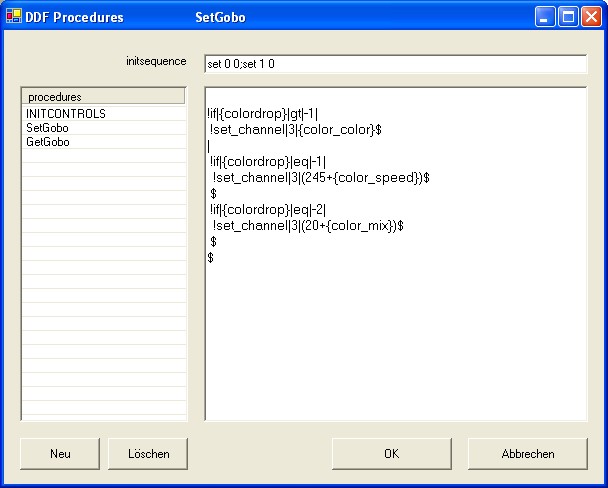Viewport: 608px width, 488px height.
Task: Click the DDF Procedures window icon
Action: (x=13, y=17)
